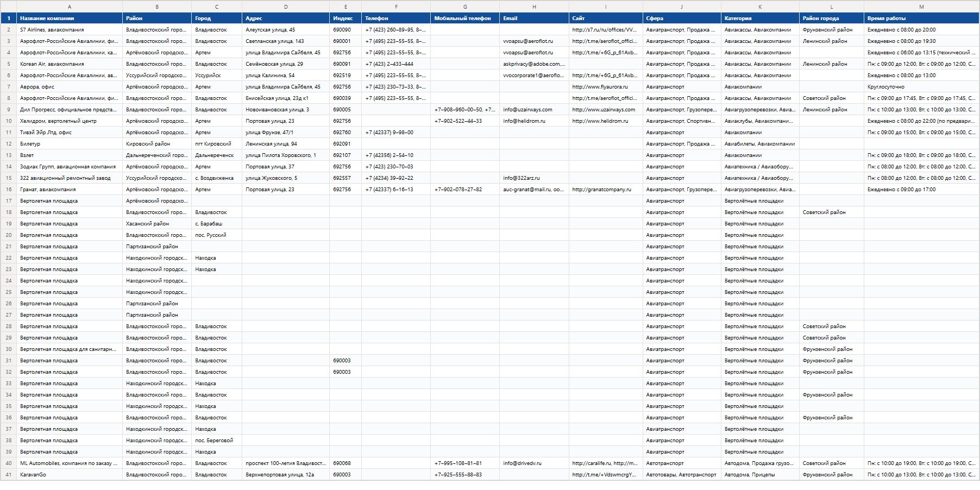The height and width of the screenshot is (490, 980).
Task: Select the '322 авиационный ремонтный завод' cell
Action: pyautogui.click(x=70, y=178)
